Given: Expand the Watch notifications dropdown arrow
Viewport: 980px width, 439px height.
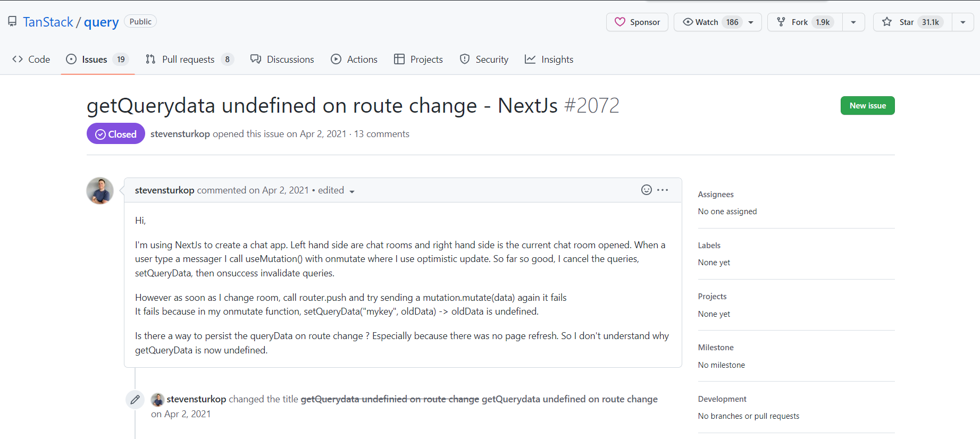Looking at the screenshot, I should [x=751, y=22].
